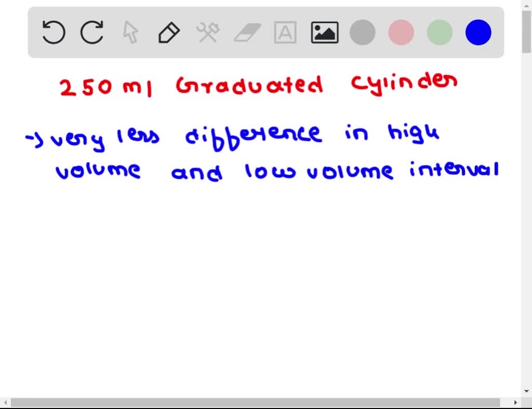Click the blank canvas area below the notes
This screenshot has height=409, width=532.
click(260, 285)
